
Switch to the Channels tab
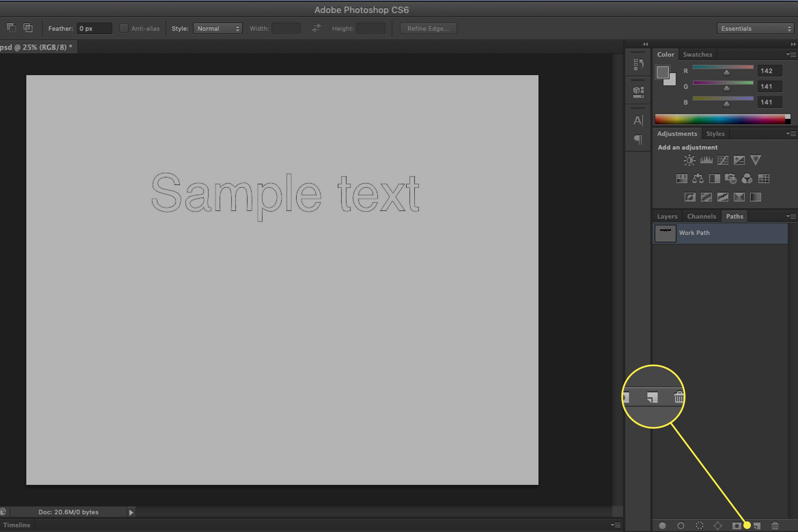click(701, 216)
